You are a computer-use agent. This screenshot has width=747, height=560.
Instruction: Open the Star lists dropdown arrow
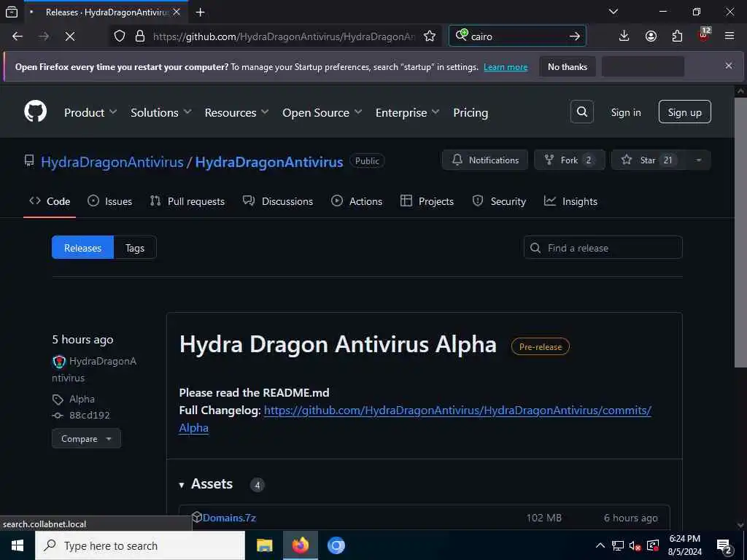click(698, 160)
